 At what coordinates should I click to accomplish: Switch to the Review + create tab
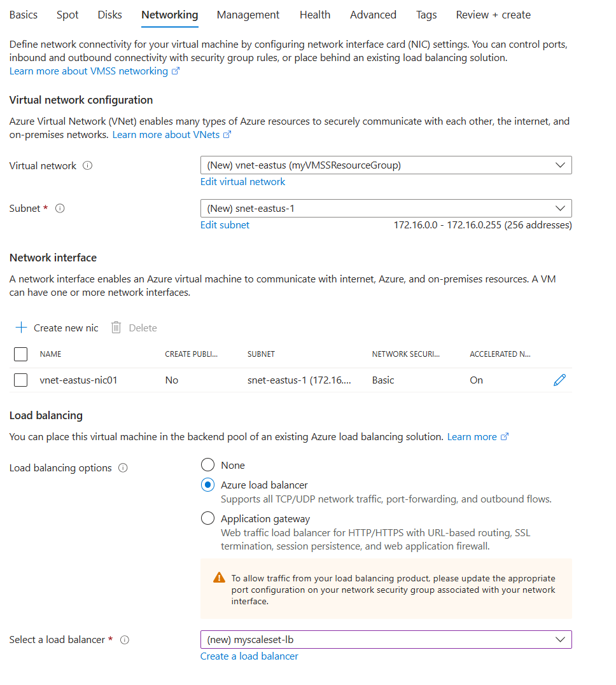tap(493, 14)
